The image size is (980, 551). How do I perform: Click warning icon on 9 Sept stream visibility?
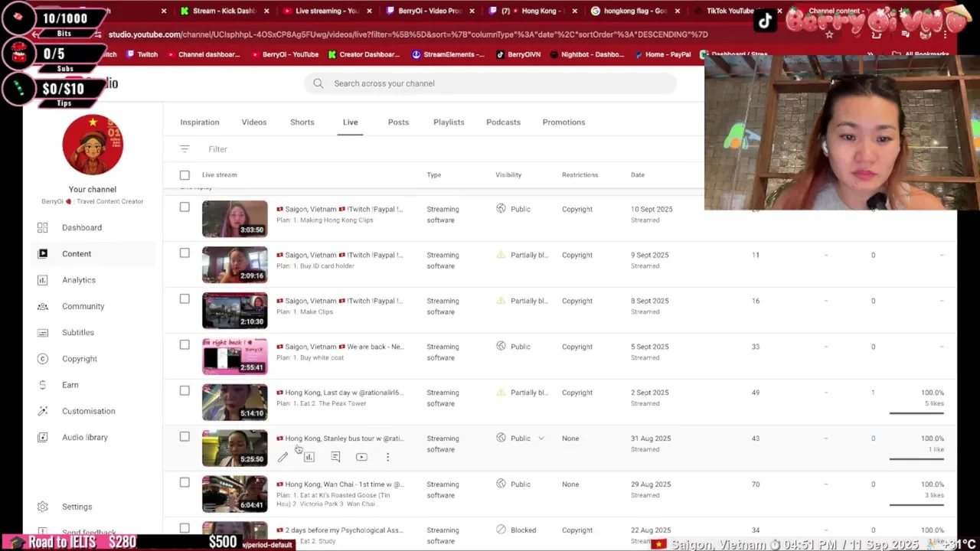501,255
